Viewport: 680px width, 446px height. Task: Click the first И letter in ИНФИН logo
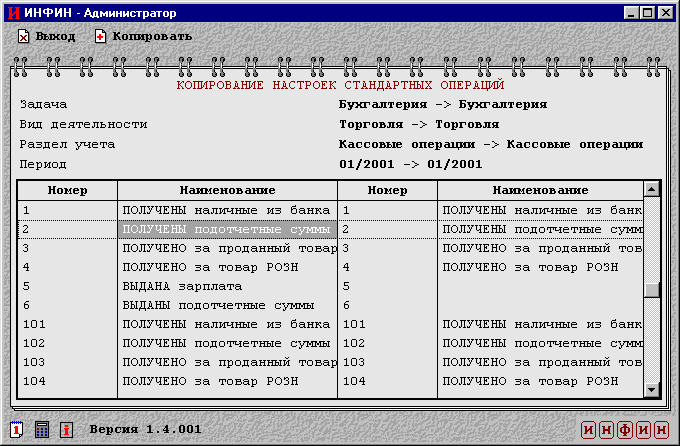(x=590, y=430)
